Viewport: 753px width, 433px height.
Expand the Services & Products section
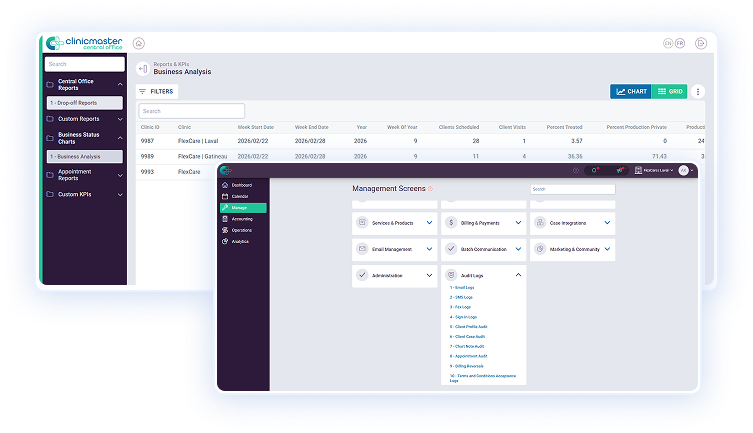[429, 222]
